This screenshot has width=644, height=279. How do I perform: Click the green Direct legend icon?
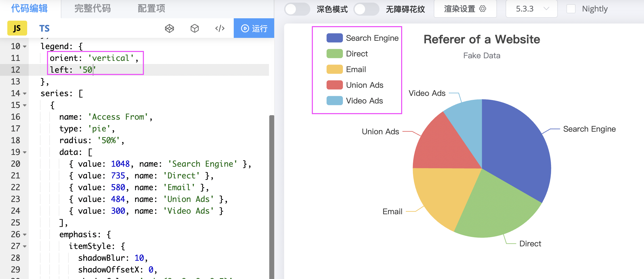point(334,54)
